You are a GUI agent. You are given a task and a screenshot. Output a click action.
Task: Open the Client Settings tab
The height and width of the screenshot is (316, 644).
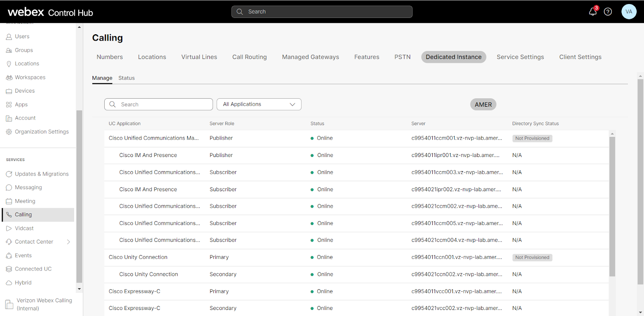tap(580, 57)
